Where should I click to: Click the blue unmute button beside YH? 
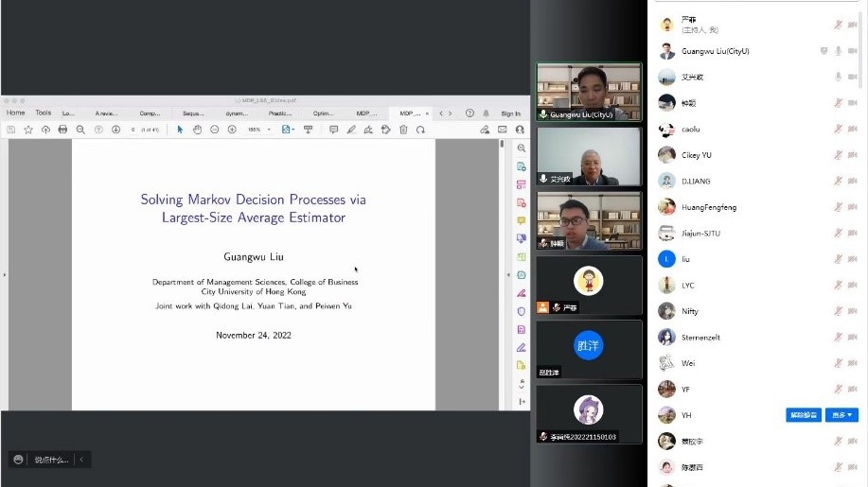pyautogui.click(x=803, y=415)
